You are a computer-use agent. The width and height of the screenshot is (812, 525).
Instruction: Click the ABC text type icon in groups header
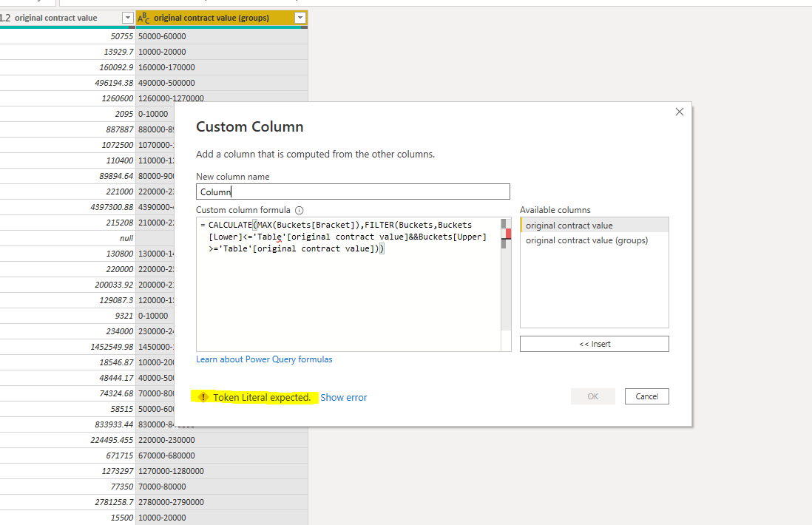(143, 18)
